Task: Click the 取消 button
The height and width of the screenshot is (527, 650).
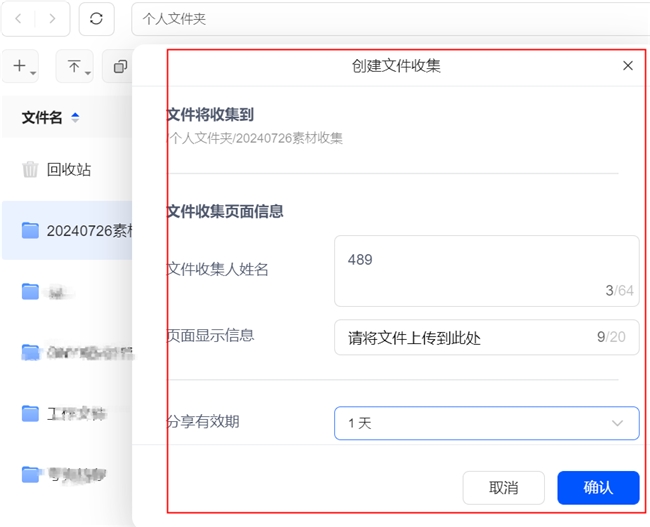Action: (503, 488)
